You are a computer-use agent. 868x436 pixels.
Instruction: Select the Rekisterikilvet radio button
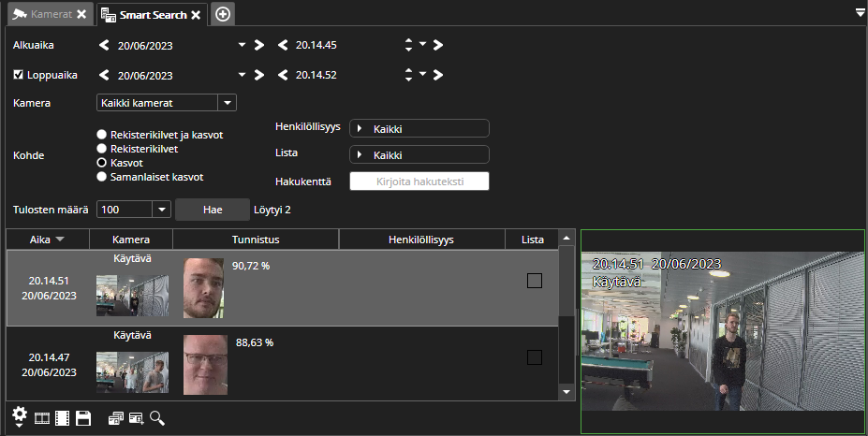click(102, 149)
